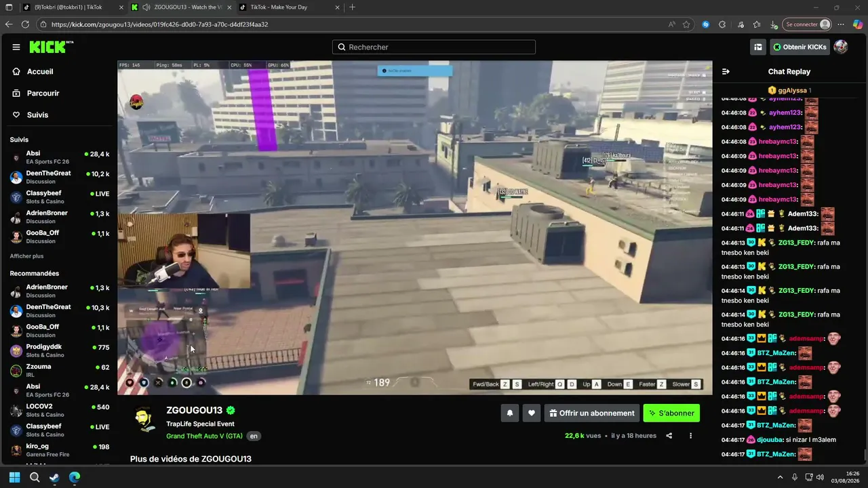Open the Grand Theft Auto V (GTA) category link
This screenshot has height=488, width=868.
point(204,436)
